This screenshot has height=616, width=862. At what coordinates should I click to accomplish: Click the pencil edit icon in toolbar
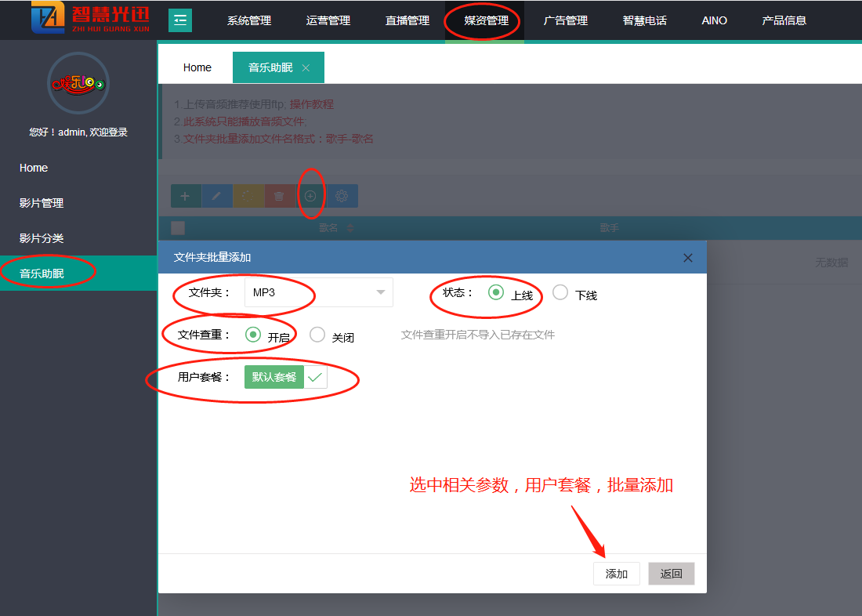coord(217,196)
